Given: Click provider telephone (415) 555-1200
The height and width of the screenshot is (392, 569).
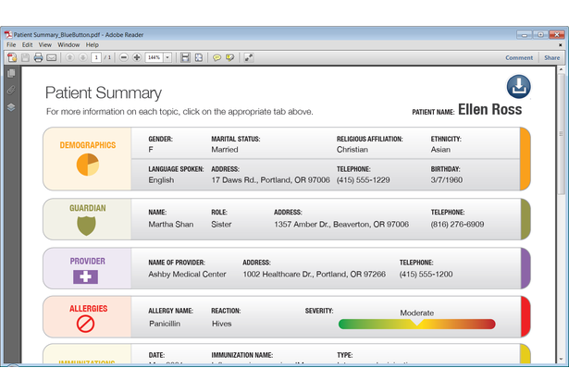Looking at the screenshot, I should (426, 275).
